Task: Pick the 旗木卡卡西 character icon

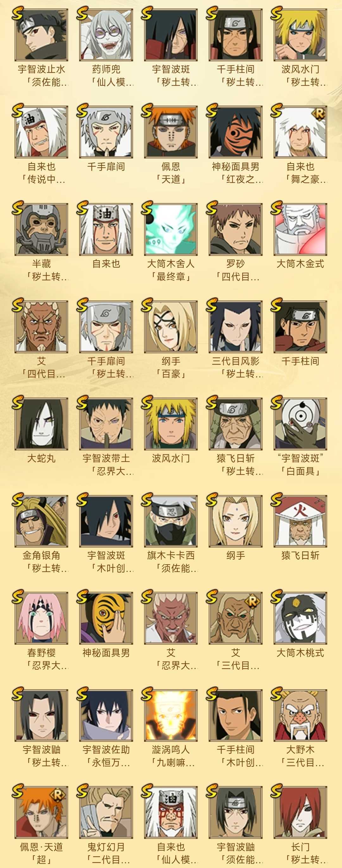Action: coord(171,521)
